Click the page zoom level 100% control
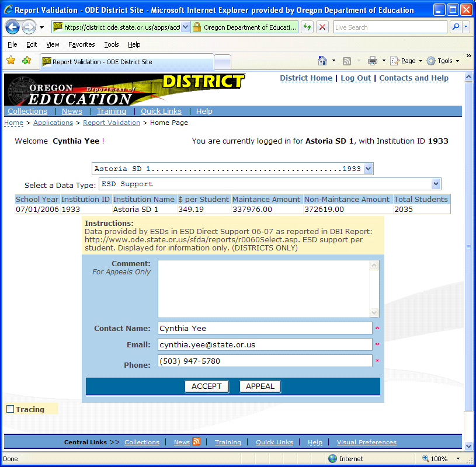This screenshot has width=476, height=467. (x=439, y=459)
